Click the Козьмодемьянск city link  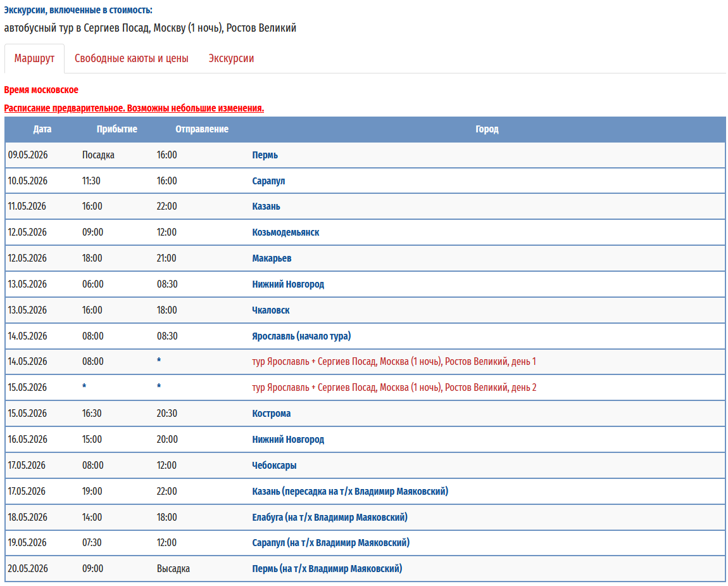[286, 232]
